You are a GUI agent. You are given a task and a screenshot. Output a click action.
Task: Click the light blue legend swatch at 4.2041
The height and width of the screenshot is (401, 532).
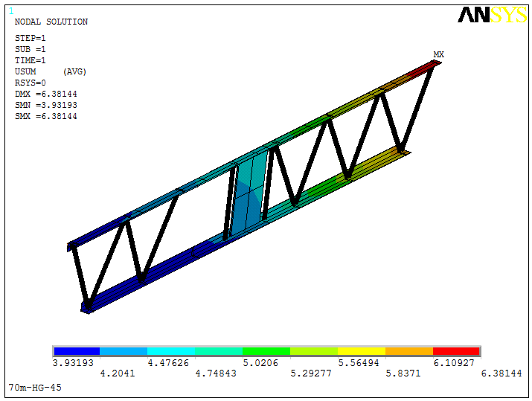click(124, 351)
